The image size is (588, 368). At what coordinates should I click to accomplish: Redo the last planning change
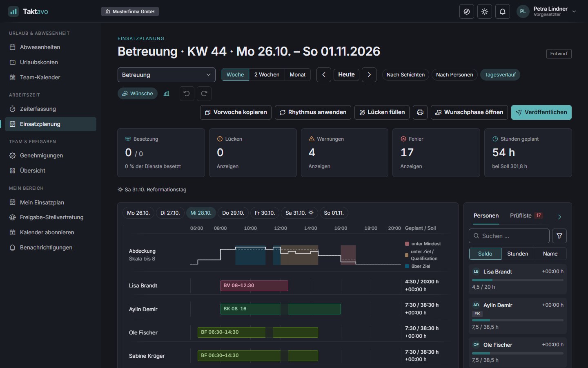point(204,94)
